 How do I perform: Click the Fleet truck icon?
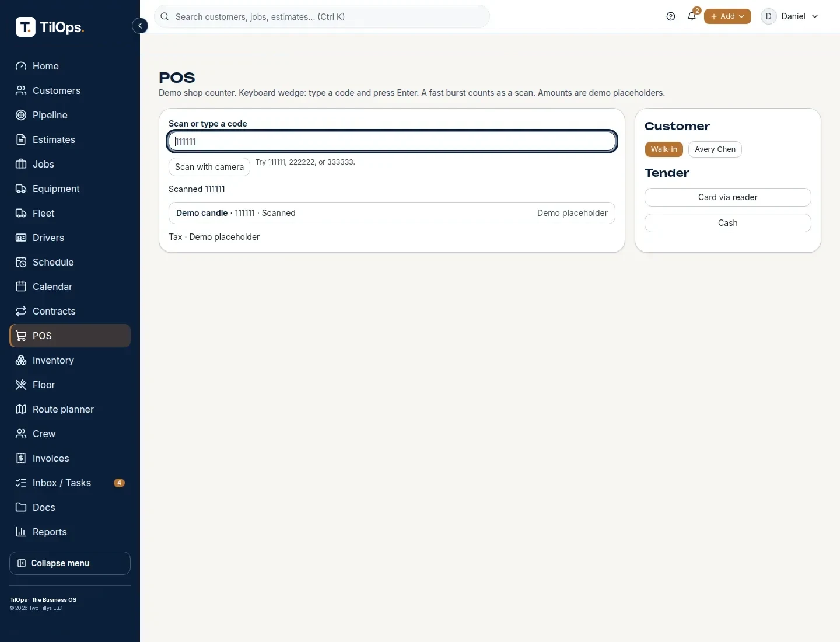point(21,213)
